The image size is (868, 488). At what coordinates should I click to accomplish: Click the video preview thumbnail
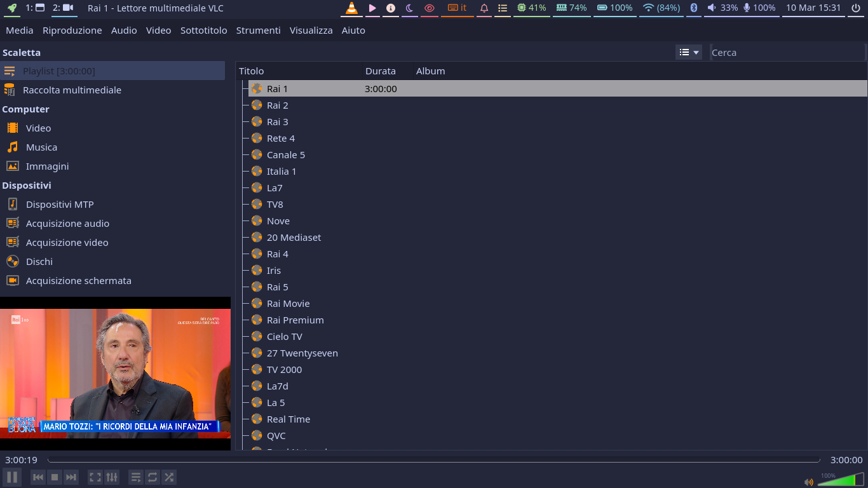tap(115, 374)
